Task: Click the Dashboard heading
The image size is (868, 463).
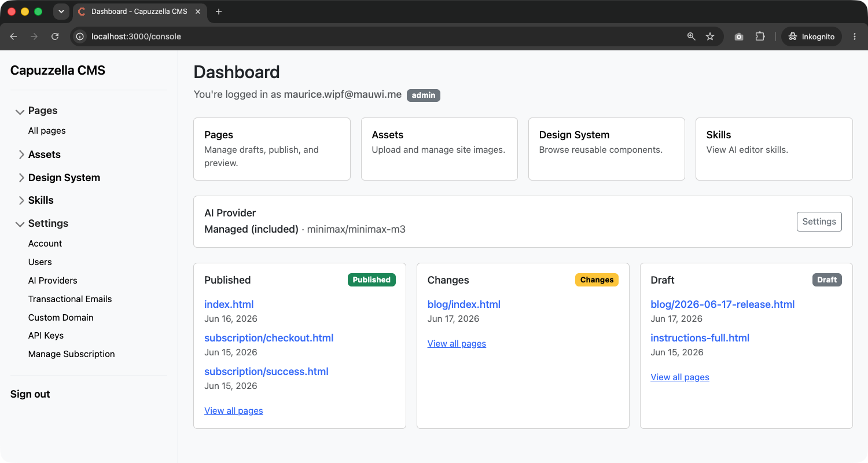Action: point(237,72)
